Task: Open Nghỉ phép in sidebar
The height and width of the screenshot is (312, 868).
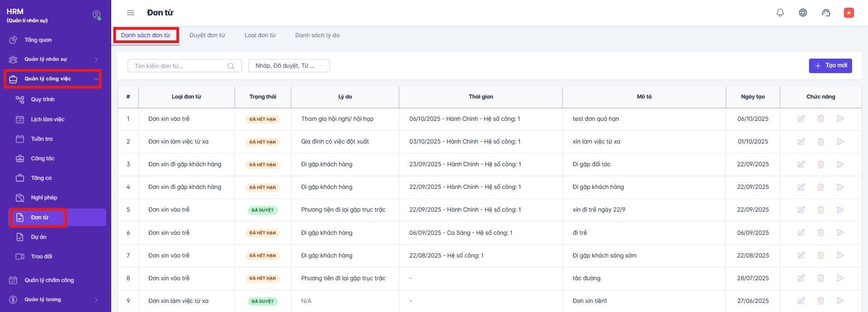Action: (x=44, y=198)
